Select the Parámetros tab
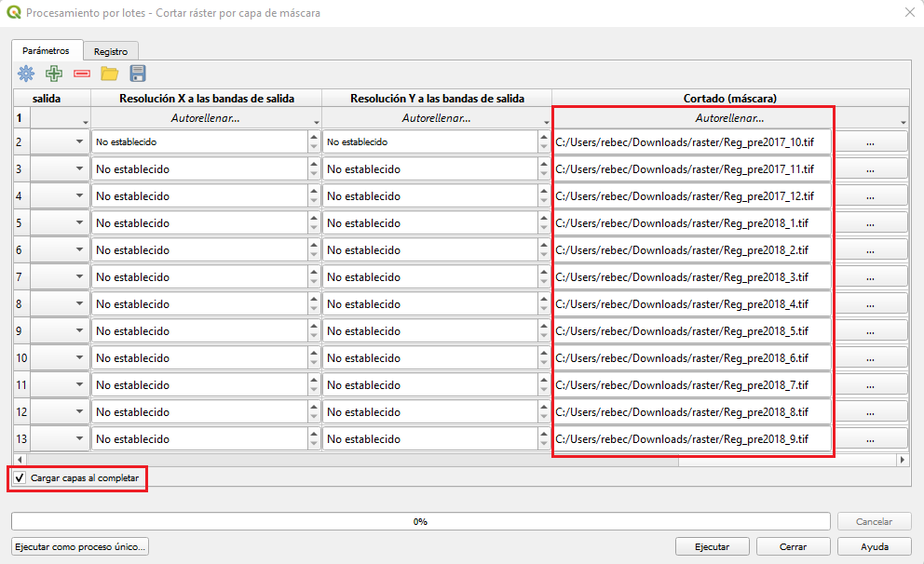Viewport: 924px width, 564px height. 46,50
